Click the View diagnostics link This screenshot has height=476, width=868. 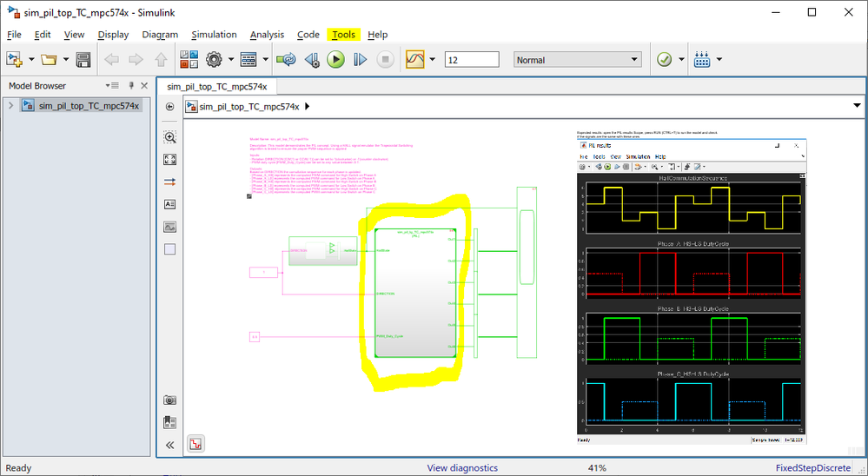(462, 468)
